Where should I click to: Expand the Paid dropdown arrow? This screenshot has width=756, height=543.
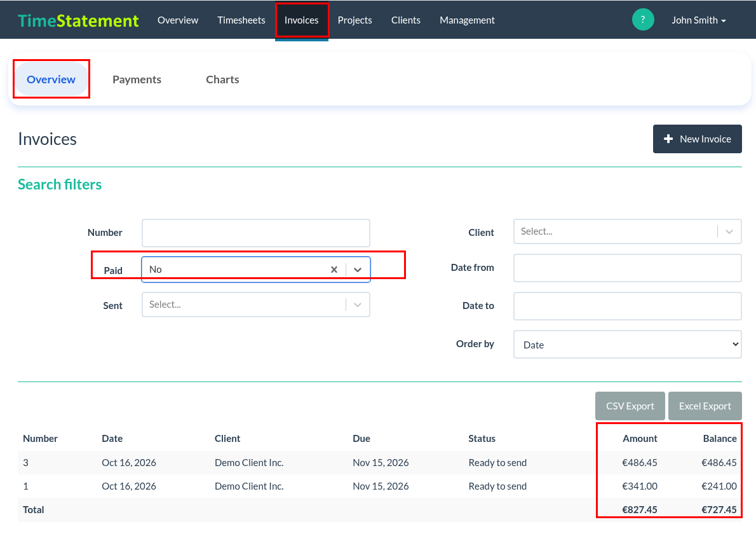pyautogui.click(x=358, y=270)
